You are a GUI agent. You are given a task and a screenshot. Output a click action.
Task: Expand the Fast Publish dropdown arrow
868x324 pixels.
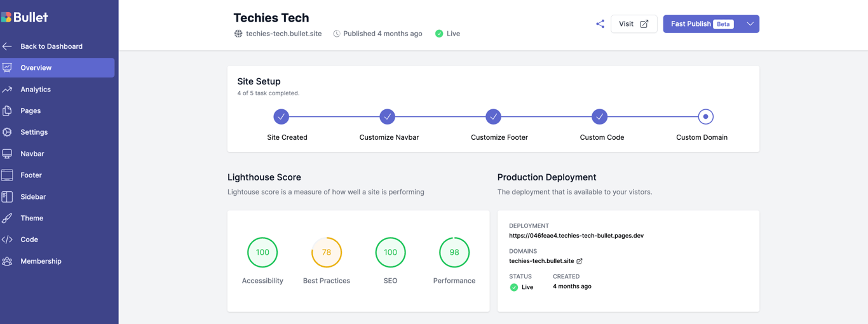750,24
